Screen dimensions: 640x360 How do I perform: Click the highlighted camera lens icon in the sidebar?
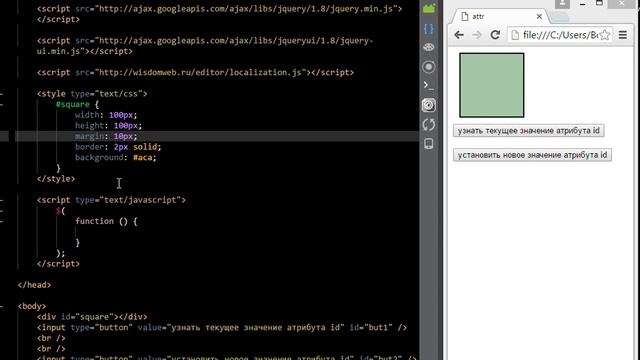429,105
